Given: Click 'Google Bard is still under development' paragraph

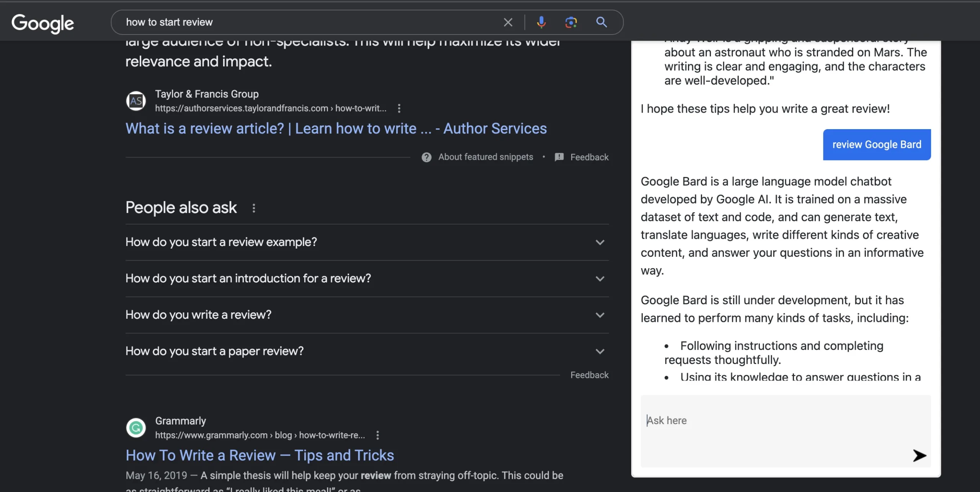Looking at the screenshot, I should pos(774,309).
